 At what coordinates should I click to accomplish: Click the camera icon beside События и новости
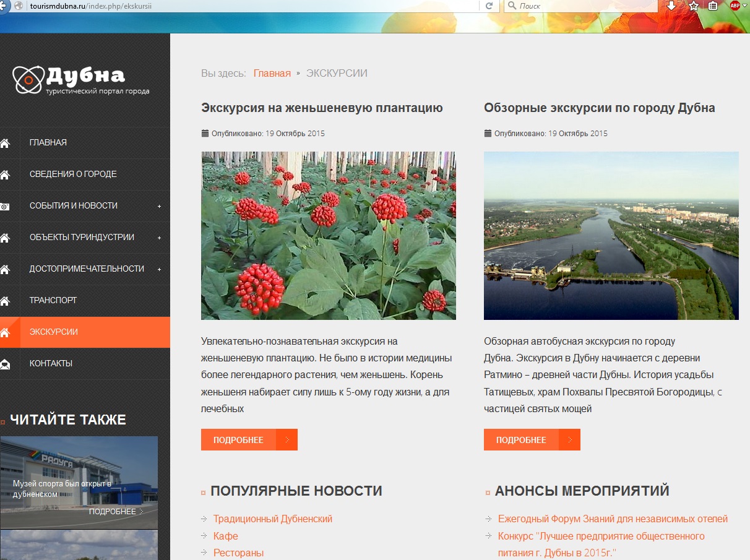click(x=5, y=206)
